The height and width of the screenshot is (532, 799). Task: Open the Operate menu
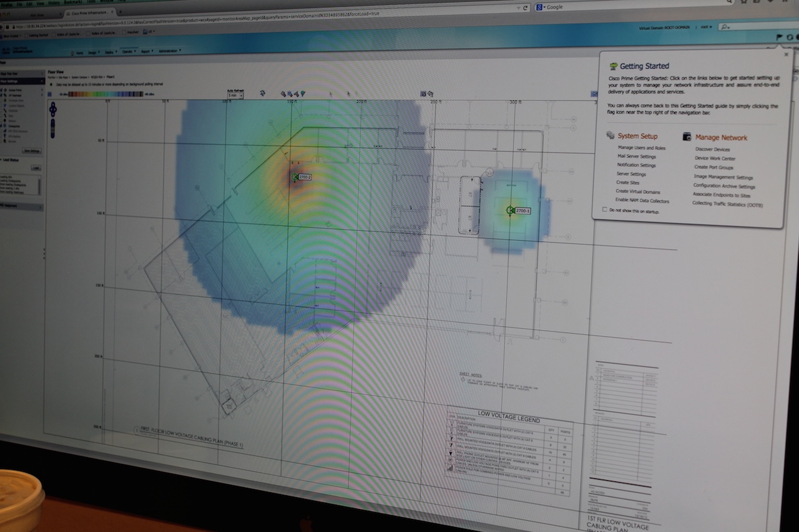coord(129,51)
